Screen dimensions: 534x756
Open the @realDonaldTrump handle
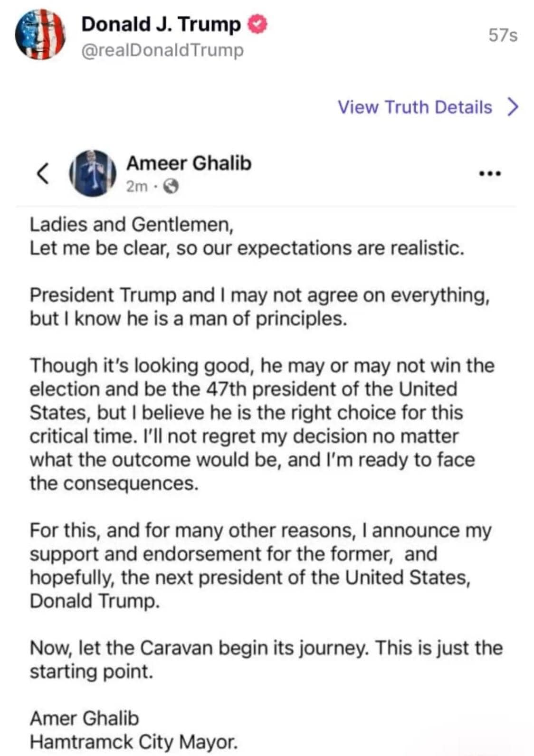click(x=162, y=50)
